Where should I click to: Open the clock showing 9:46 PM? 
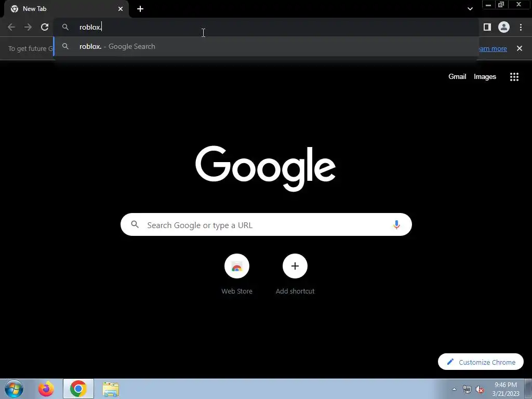coord(506,389)
